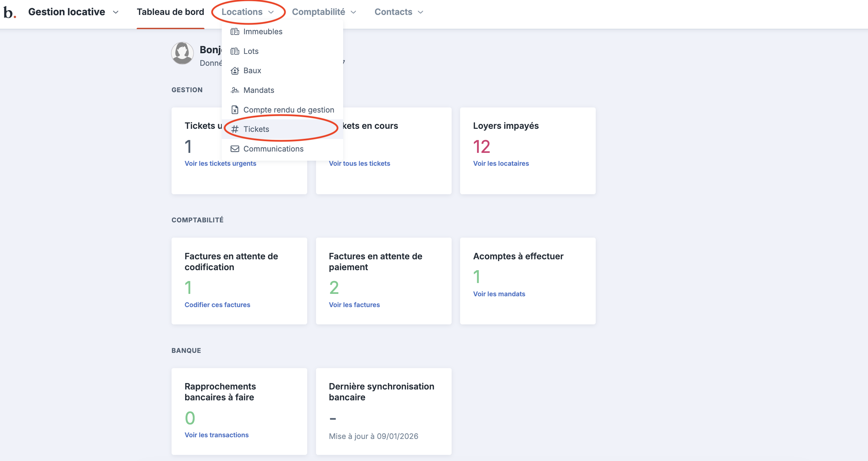The image size is (868, 461).
Task: Click Voir les mandats link
Action: coord(499,294)
